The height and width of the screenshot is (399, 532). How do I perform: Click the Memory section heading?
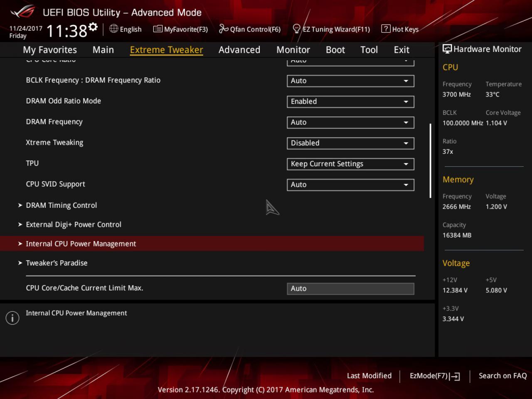458,180
